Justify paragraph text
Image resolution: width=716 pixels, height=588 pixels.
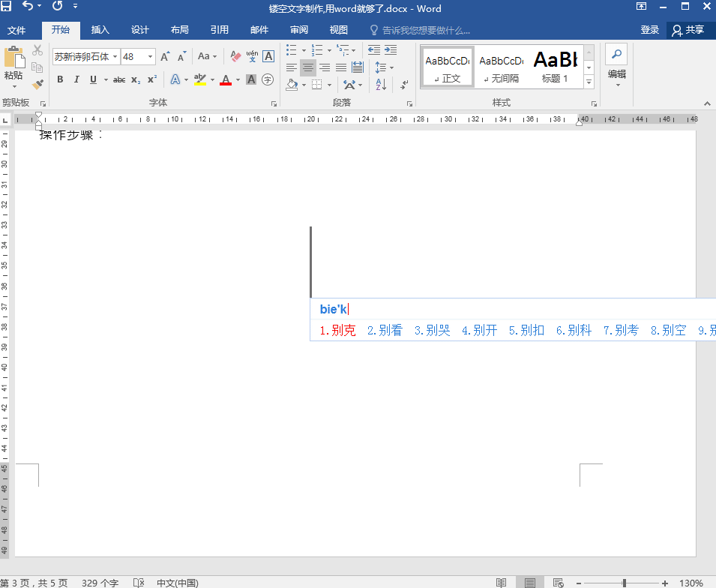click(x=341, y=67)
